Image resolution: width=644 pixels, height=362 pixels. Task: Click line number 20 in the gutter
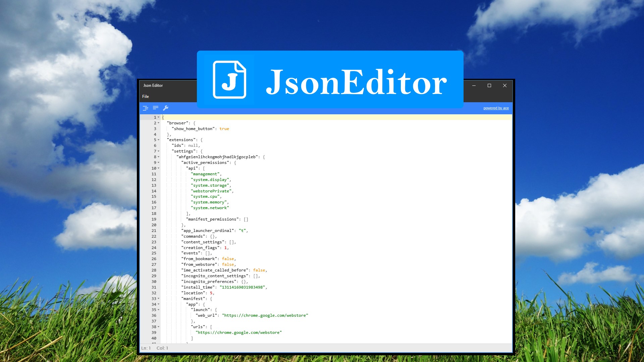154,225
